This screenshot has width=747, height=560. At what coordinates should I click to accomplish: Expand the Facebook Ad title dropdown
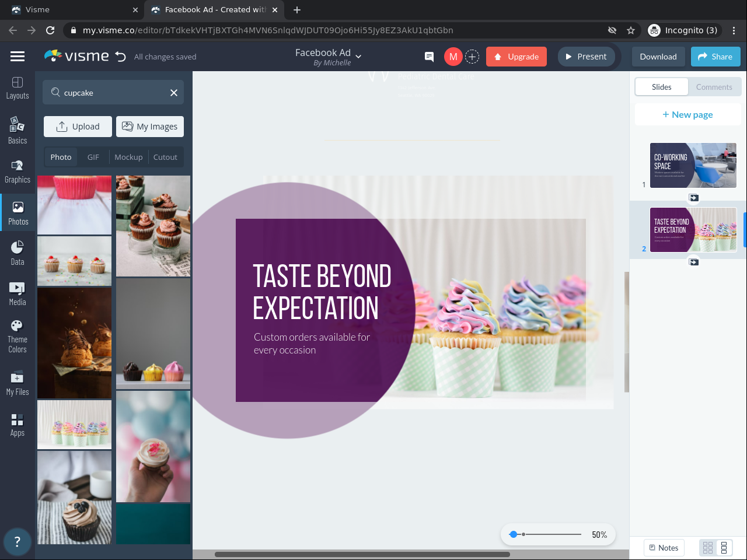(x=358, y=57)
